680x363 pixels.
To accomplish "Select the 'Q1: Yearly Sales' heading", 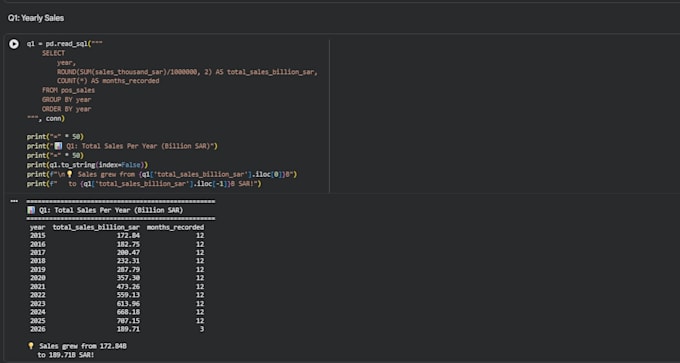I will (x=36, y=18).
